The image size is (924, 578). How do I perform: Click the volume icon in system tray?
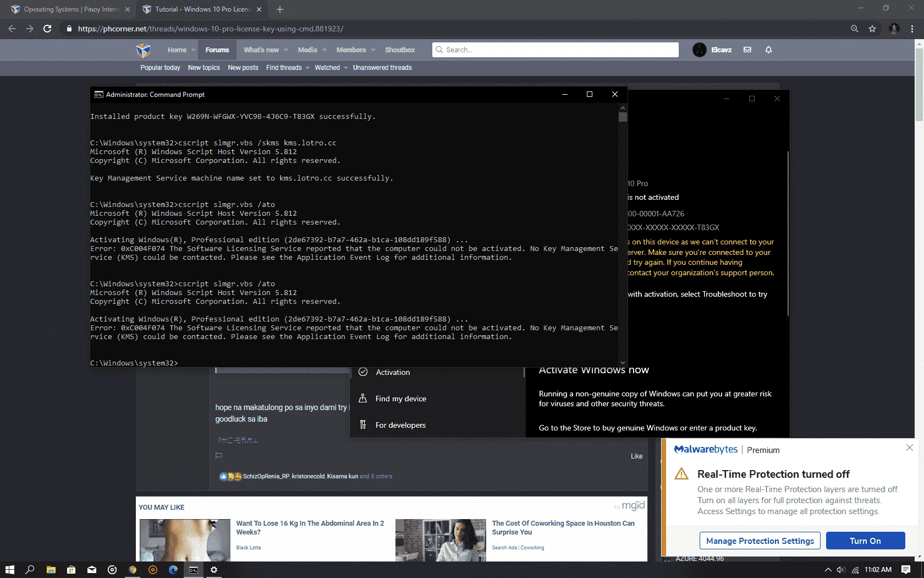point(841,570)
